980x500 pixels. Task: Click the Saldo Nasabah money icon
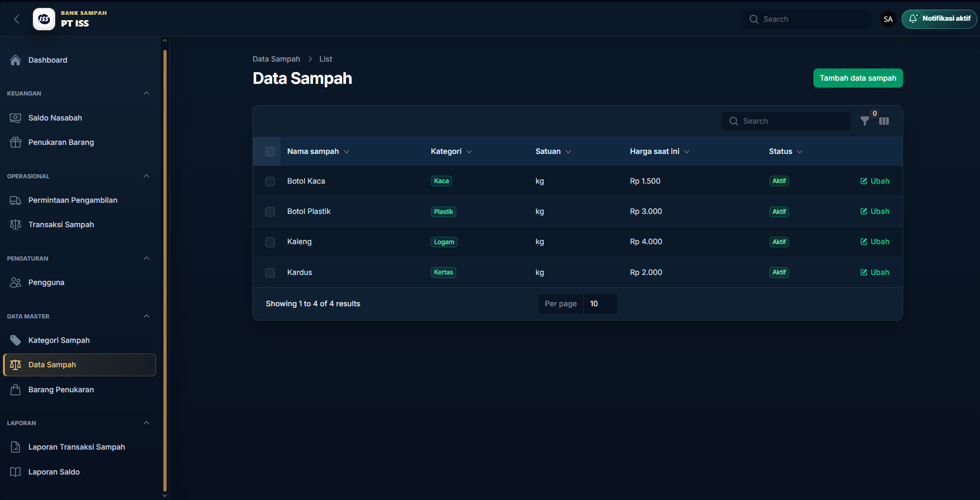tap(15, 118)
